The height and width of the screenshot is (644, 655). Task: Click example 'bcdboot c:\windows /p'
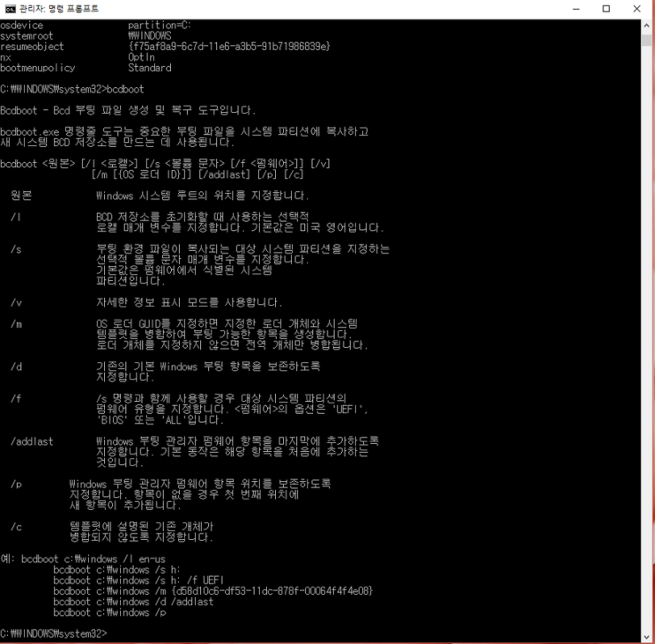109,612
